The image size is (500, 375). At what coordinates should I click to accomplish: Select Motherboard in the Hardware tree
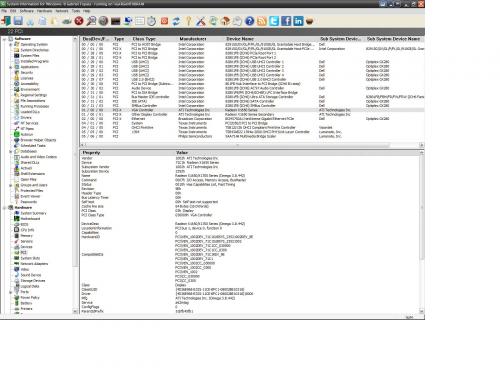click(30, 219)
